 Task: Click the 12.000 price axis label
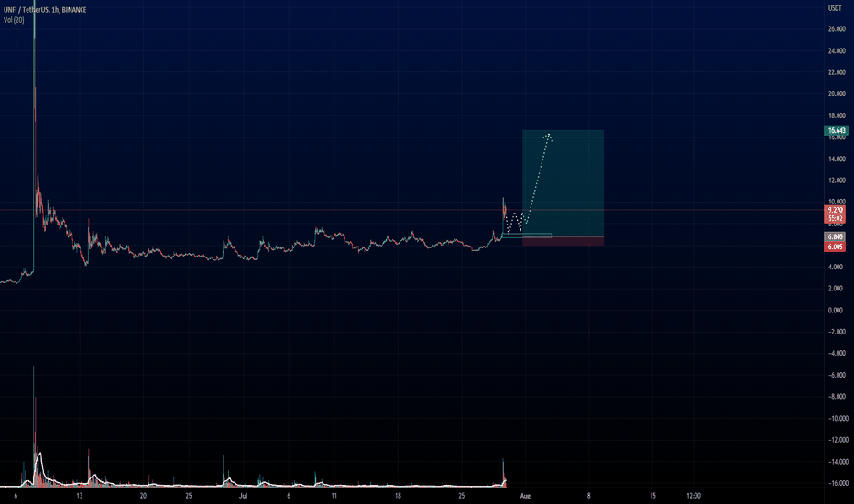837,181
